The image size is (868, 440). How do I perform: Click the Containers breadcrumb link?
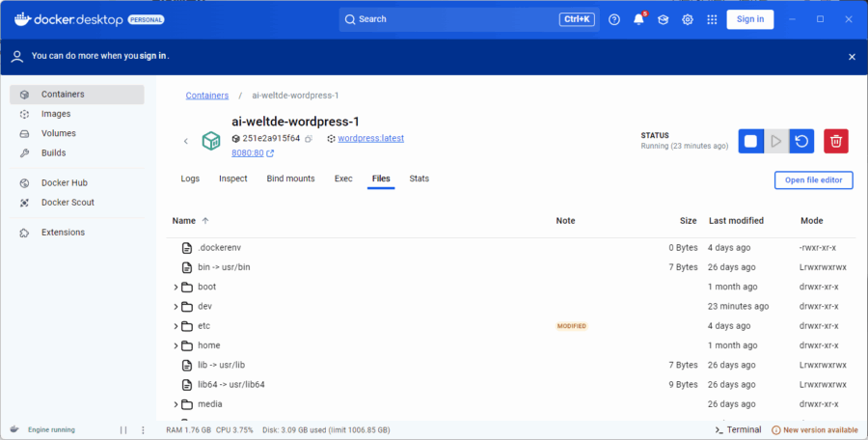207,96
